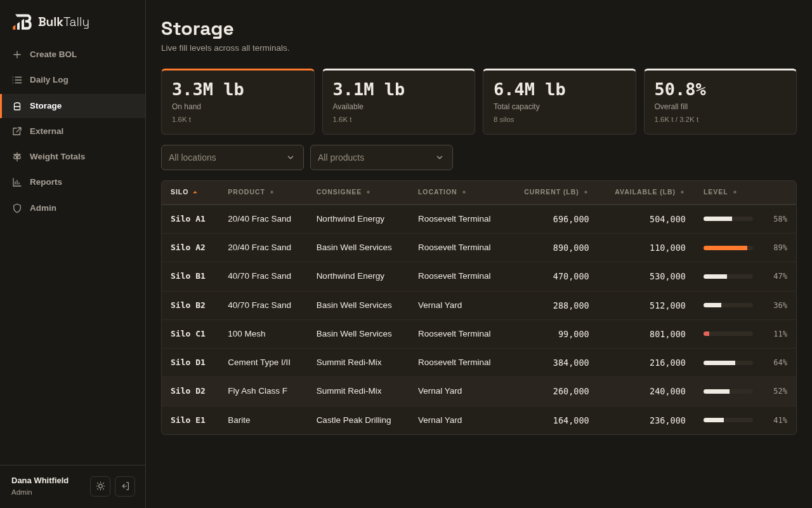Open the Reports page
812x508 pixels.
(73, 182)
